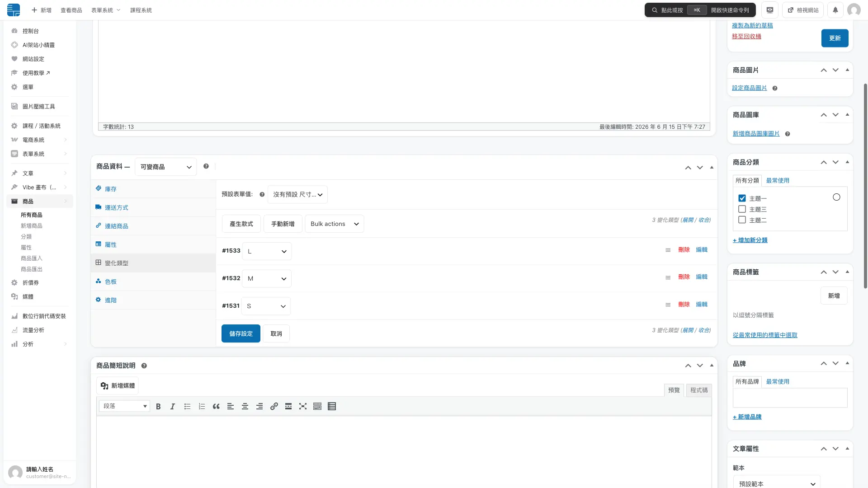The width and height of the screenshot is (868, 488).
Task: Open the default form value 沒有預設 尺寸 dropdown
Action: coord(297,194)
